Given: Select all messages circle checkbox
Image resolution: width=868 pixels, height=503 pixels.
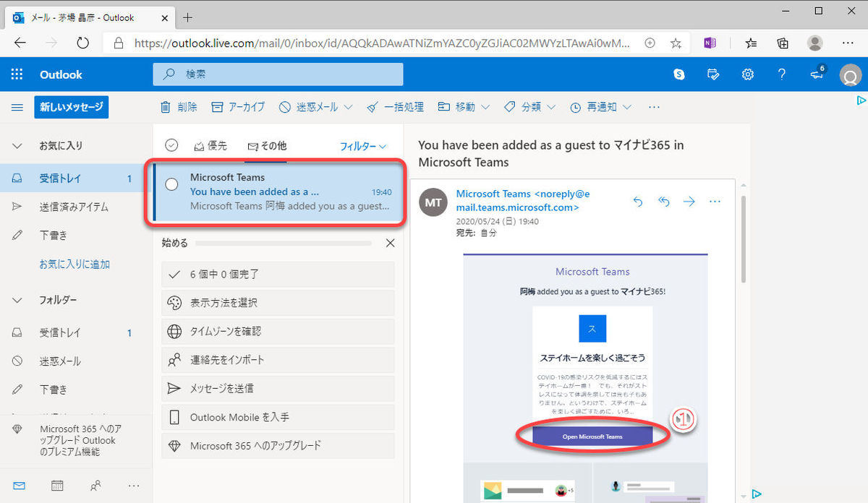Looking at the screenshot, I should (x=171, y=145).
